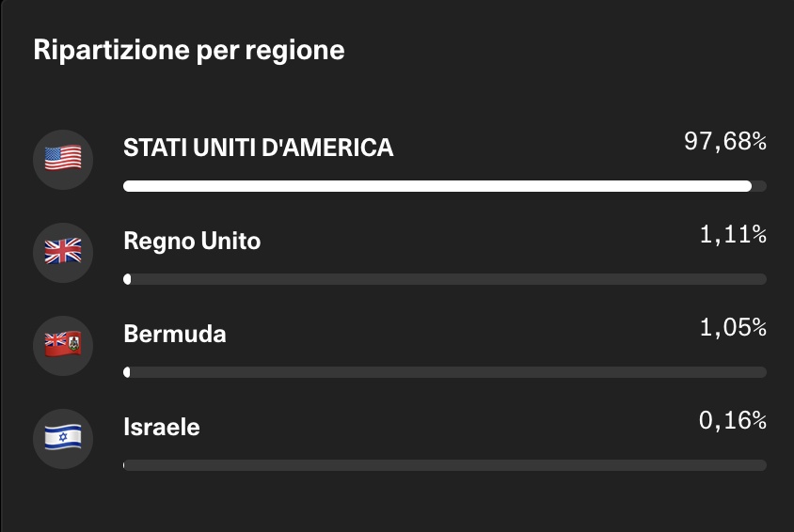Viewport: 794px width, 532px height.
Task: Click the gray track of the Regno Unito bar
Action: pos(447,279)
